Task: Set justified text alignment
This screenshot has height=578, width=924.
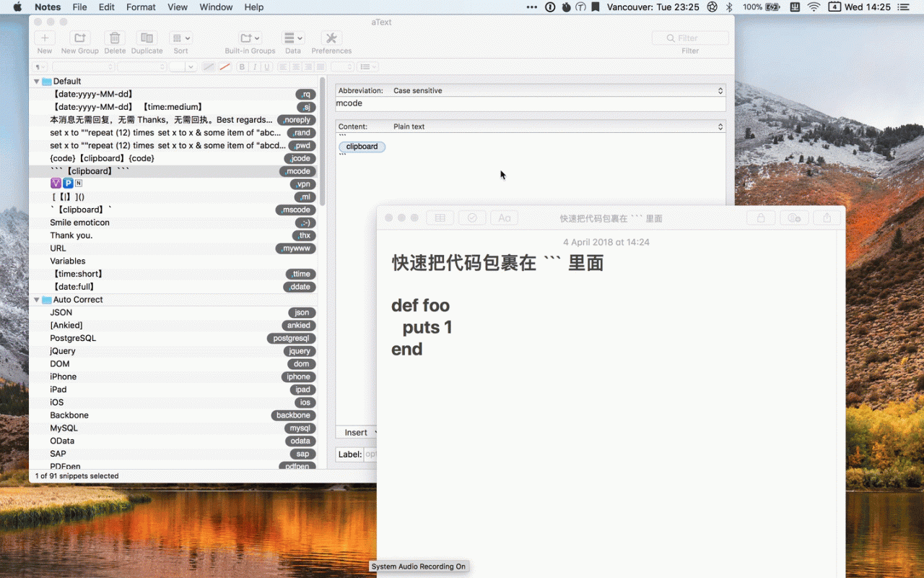Action: pos(320,67)
